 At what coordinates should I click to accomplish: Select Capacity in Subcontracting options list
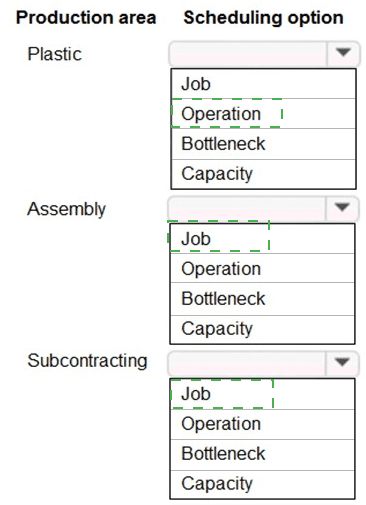pos(262,484)
